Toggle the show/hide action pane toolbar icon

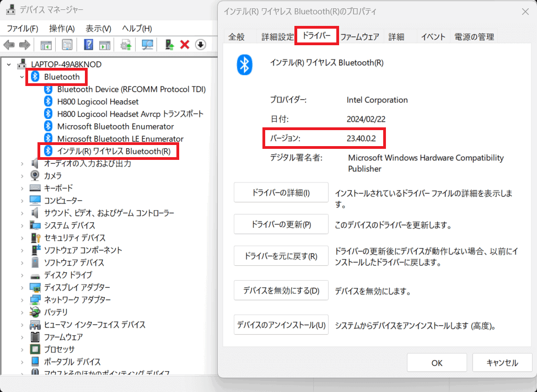click(105, 45)
